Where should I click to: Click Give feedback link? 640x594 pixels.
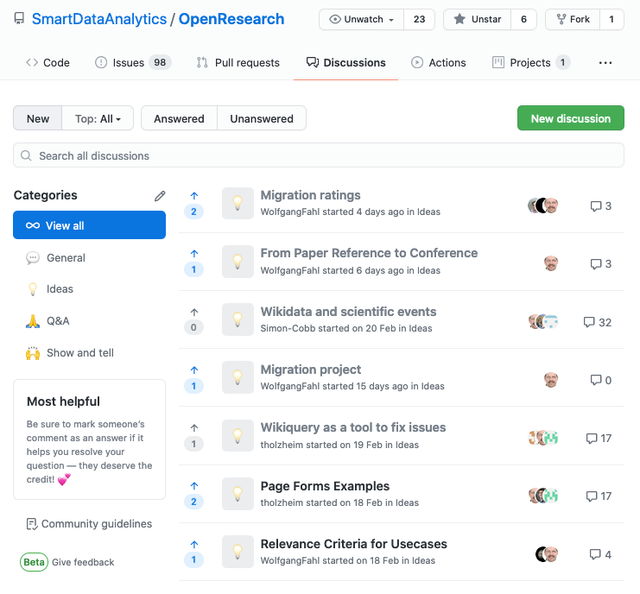click(83, 562)
